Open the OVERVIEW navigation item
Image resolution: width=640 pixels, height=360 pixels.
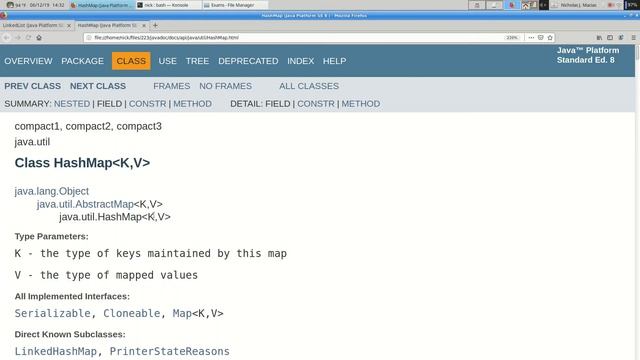pos(29,61)
